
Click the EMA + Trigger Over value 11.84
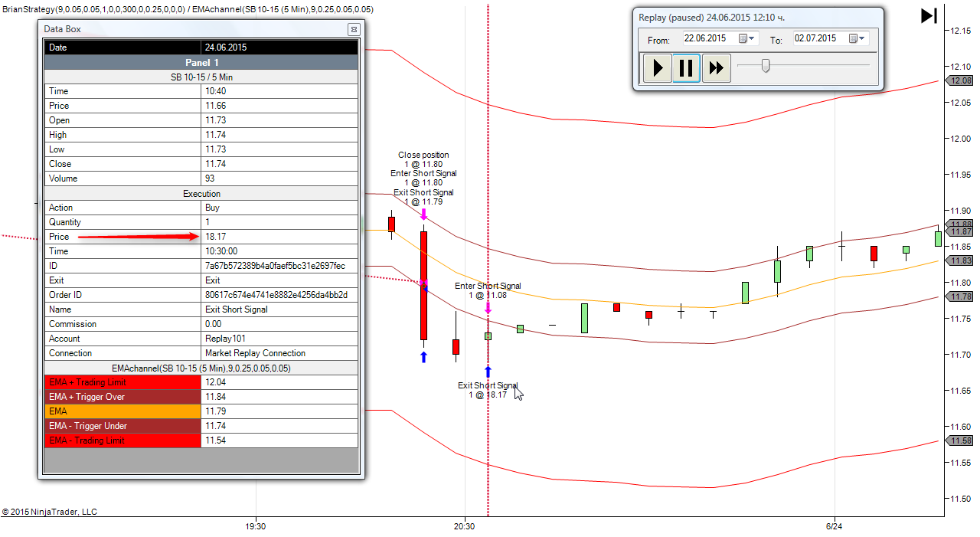pos(279,397)
